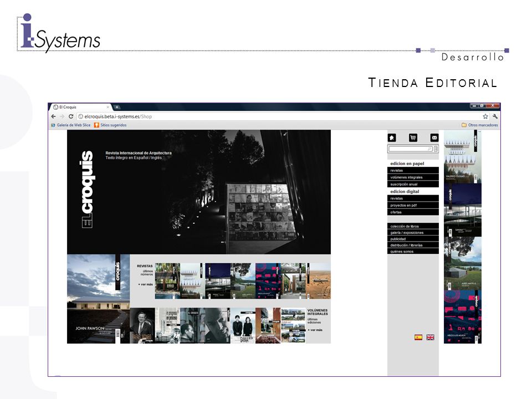Open the desert landscape magazine thumbnail
532x399 pixels.
318,281
